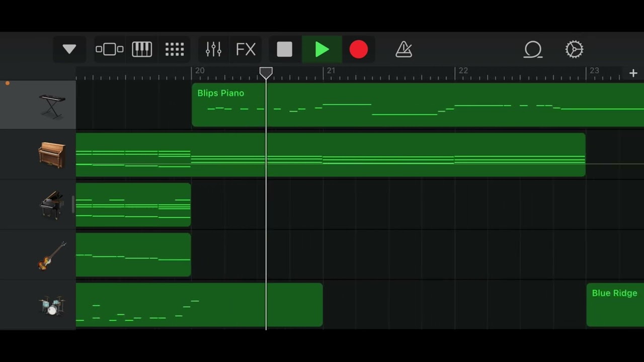Select the Blips Piano region
The width and height of the screenshot is (644, 362).
click(x=418, y=105)
